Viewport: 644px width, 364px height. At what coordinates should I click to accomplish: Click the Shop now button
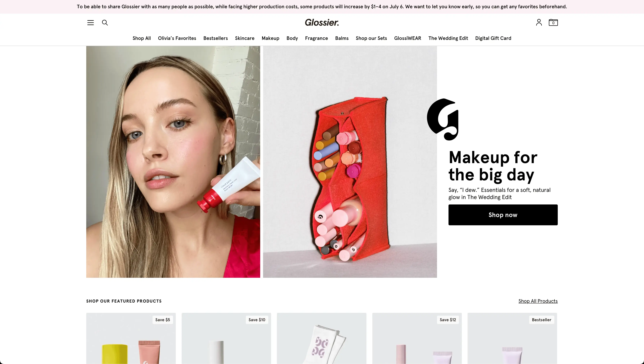[503, 215]
